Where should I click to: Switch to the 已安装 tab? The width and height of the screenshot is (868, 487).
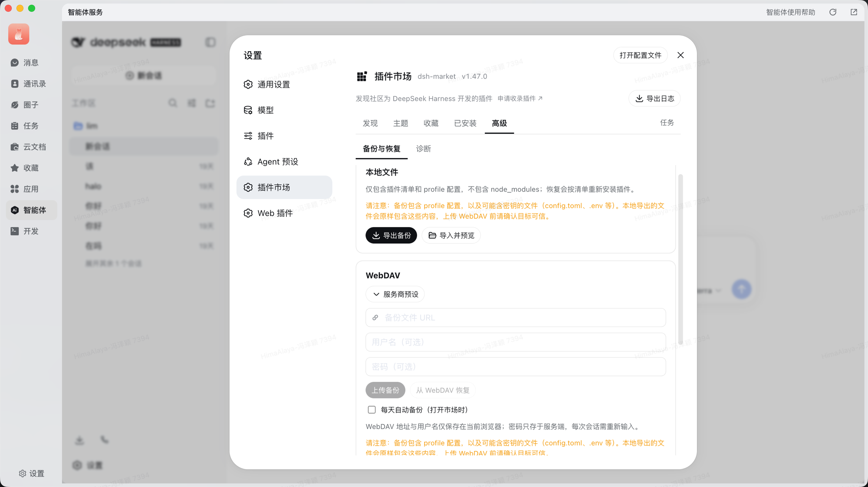tap(465, 123)
